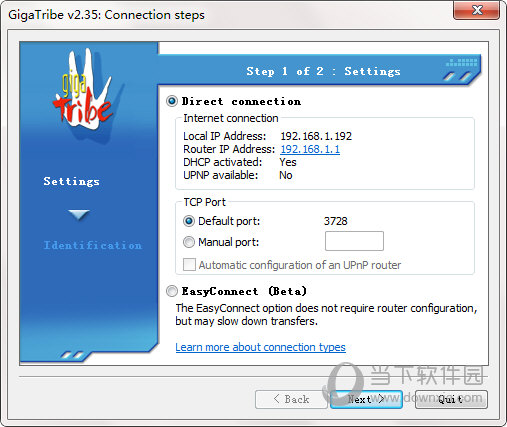Screen dimensions: 507x427
Task: Select the EasyConnect (Beta) option
Action: point(172,291)
